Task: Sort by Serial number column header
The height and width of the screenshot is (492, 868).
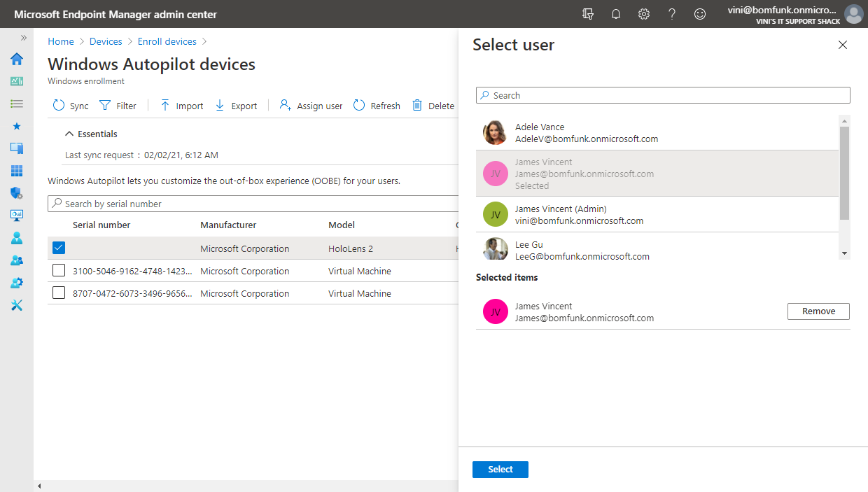Action: [101, 225]
